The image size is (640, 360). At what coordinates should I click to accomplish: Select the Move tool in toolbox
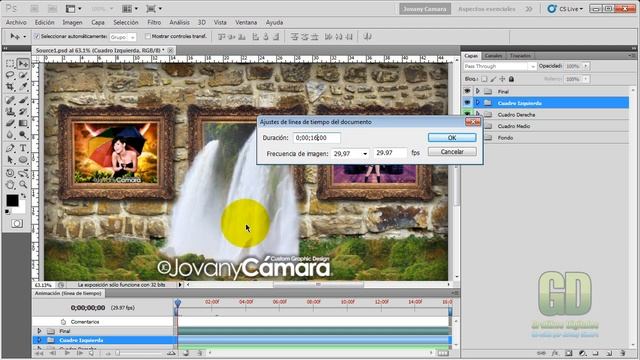coord(23,64)
